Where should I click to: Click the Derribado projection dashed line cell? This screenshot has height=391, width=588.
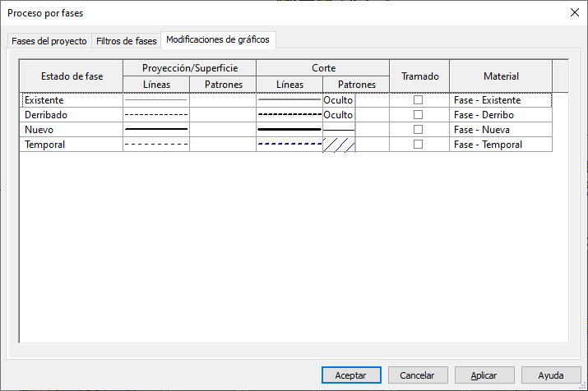click(156, 115)
